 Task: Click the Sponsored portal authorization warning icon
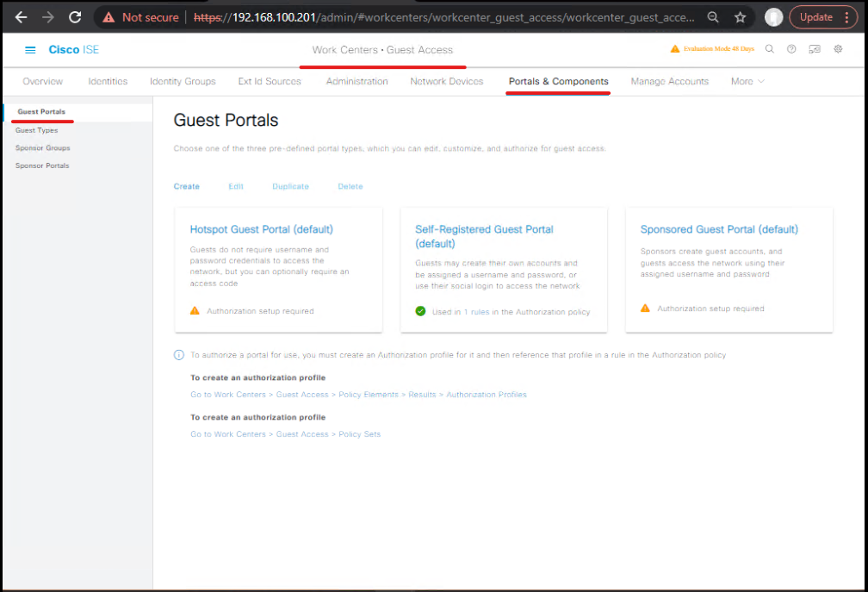pos(646,308)
